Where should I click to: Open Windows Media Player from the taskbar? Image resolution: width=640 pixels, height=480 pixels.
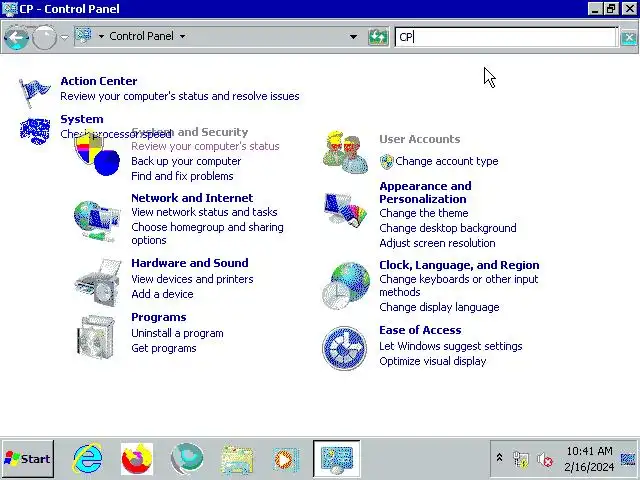(x=286, y=460)
